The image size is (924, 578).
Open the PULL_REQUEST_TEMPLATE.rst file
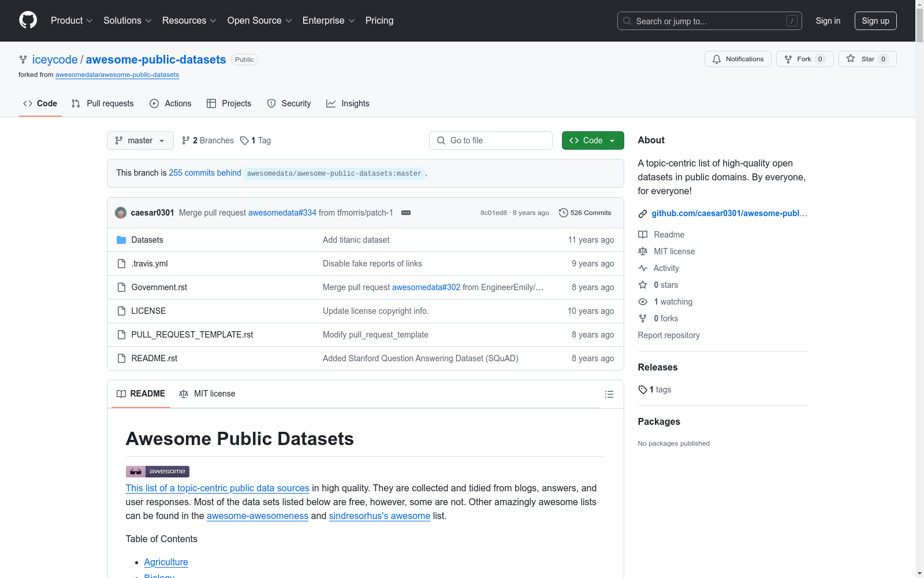[192, 335]
